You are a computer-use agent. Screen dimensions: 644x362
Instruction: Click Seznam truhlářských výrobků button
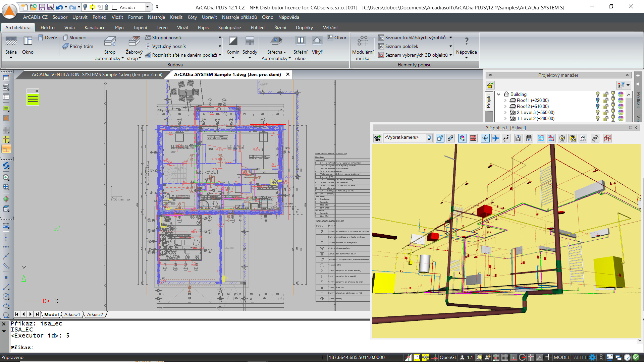[x=412, y=38]
